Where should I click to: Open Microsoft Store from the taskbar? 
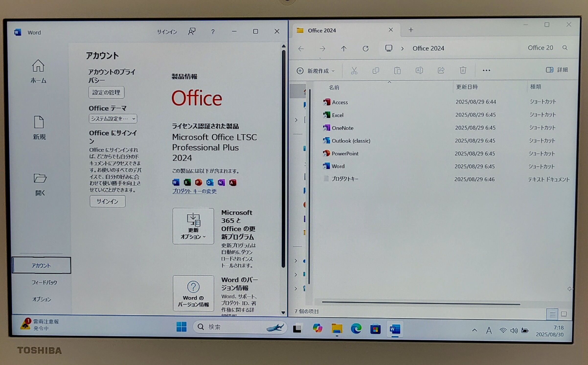[375, 329]
